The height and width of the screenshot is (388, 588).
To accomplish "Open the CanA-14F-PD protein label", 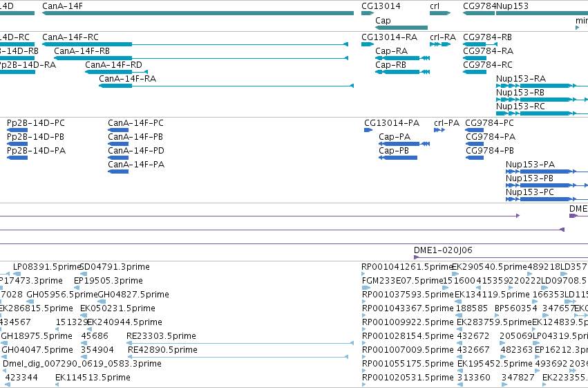I will (136, 151).
